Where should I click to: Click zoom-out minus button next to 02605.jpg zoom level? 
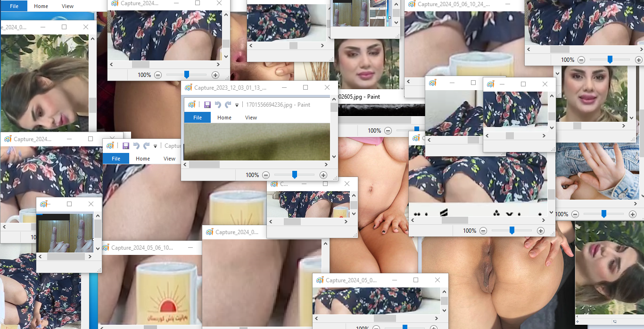coord(388,131)
